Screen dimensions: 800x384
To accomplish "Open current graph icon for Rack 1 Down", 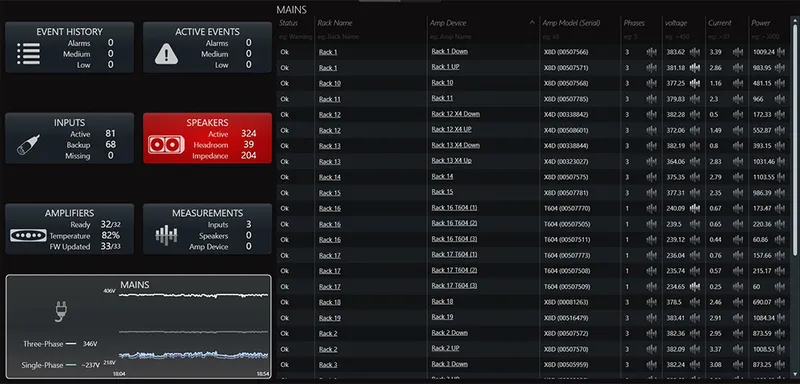I will pyautogui.click(x=738, y=52).
